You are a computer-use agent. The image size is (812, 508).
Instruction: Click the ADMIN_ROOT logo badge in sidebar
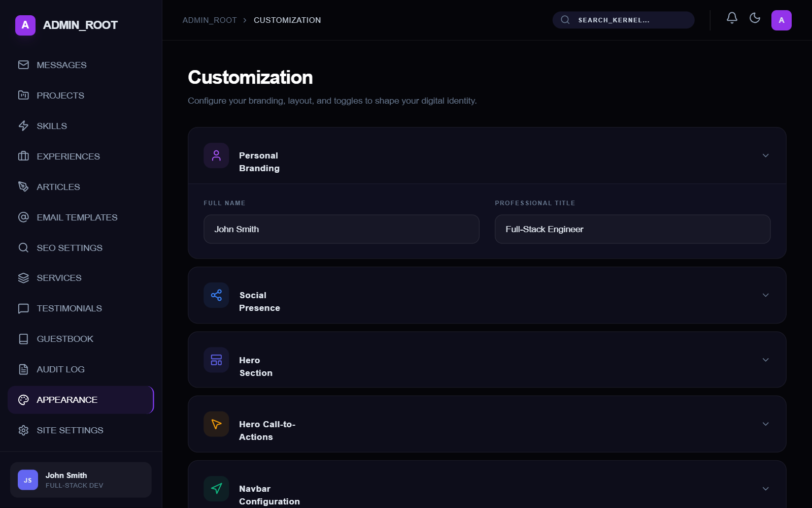pyautogui.click(x=25, y=25)
